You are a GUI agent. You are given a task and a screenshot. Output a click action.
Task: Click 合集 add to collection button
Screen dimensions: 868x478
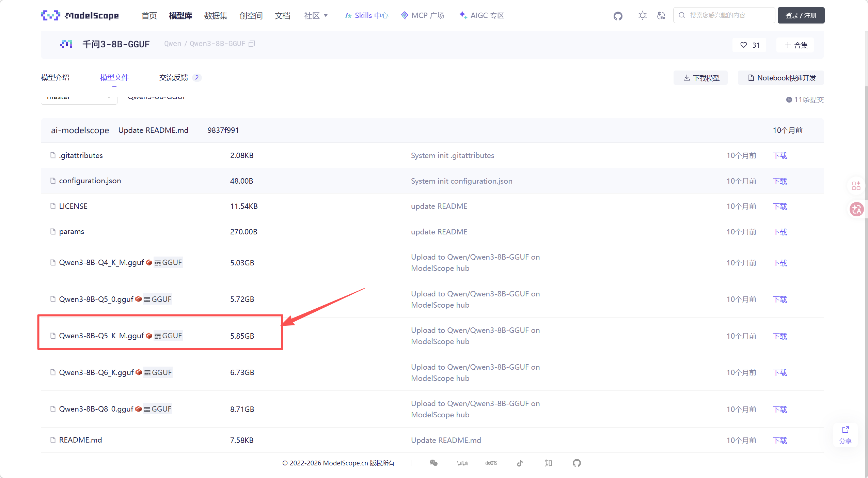coord(795,45)
